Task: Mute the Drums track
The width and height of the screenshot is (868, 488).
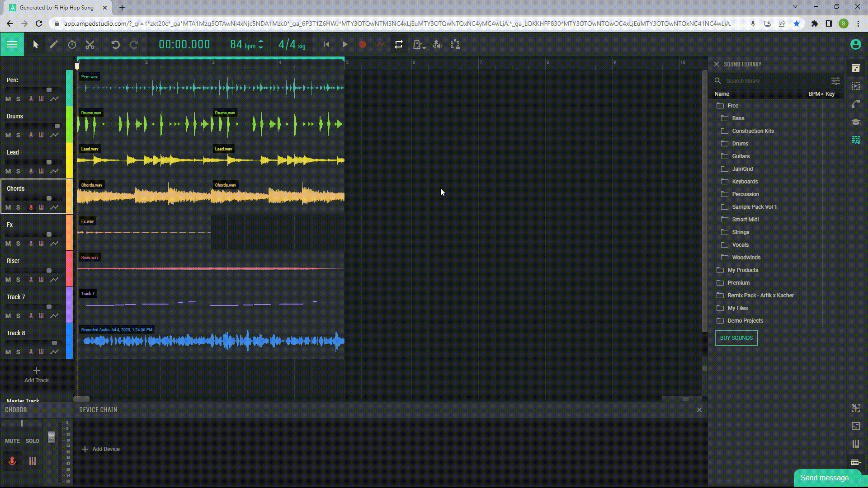Action: (x=8, y=135)
